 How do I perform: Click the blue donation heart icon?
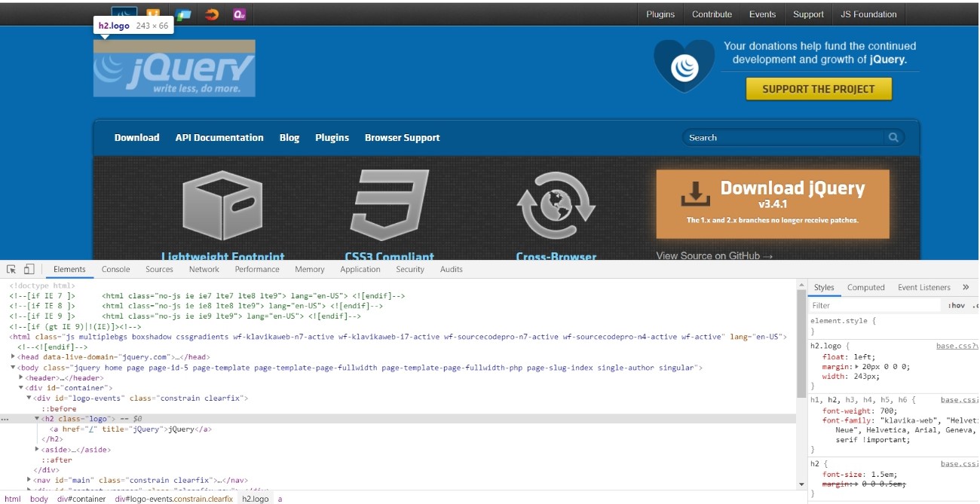click(x=682, y=63)
